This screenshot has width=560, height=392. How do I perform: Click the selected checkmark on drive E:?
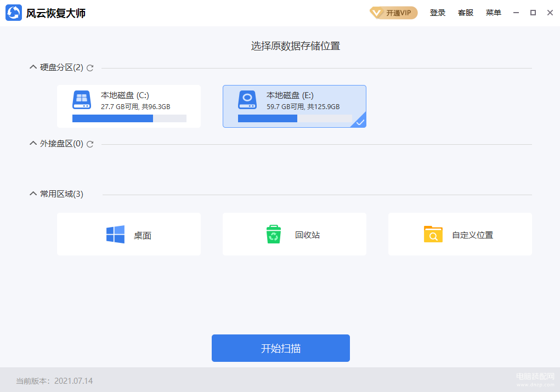point(360,122)
